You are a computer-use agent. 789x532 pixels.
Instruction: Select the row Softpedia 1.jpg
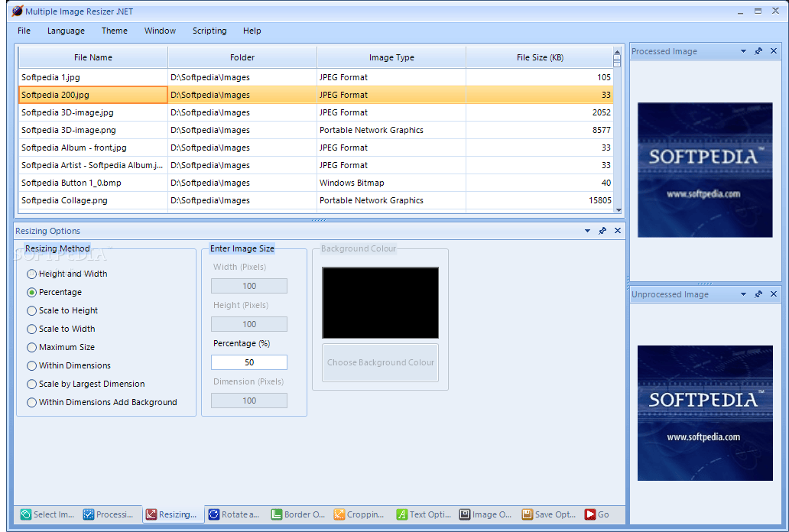316,77
